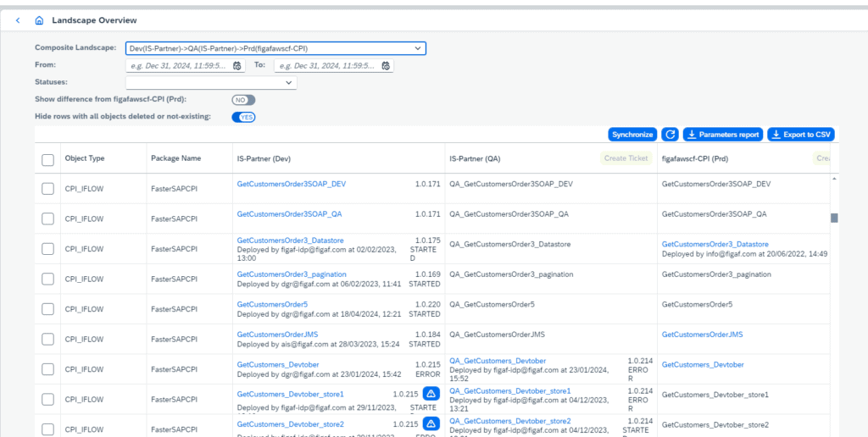Open Dev GetCustomers_Devtober link
Image resolution: width=868 pixels, height=437 pixels.
click(278, 364)
